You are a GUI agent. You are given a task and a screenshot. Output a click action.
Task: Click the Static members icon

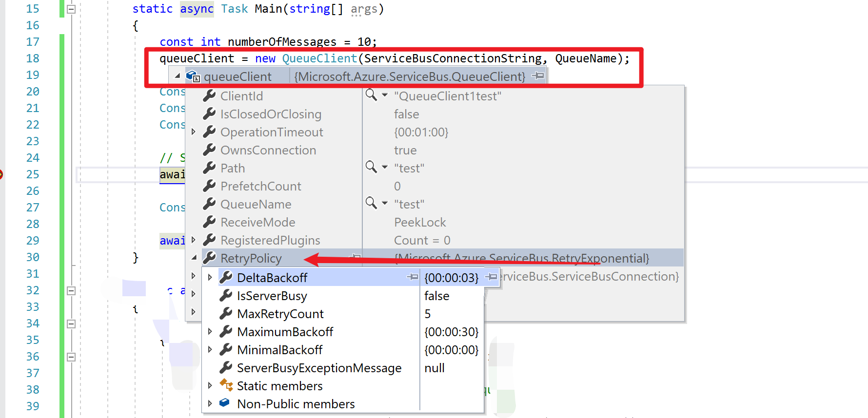point(226,385)
